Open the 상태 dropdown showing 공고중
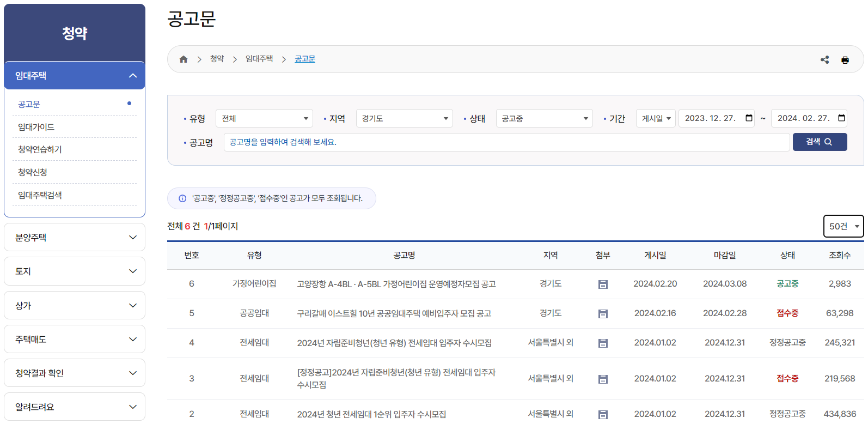The width and height of the screenshot is (868, 424). click(545, 118)
